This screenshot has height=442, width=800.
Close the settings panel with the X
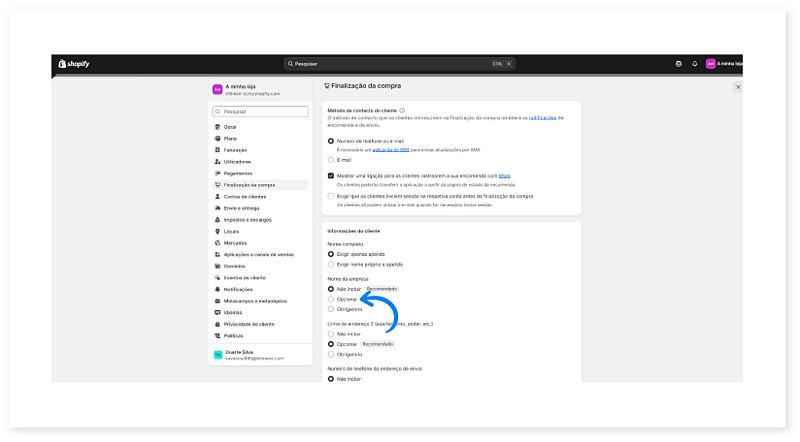(738, 87)
